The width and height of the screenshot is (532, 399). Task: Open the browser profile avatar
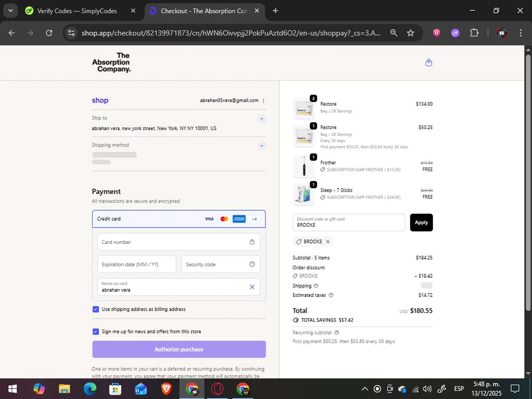501,33
